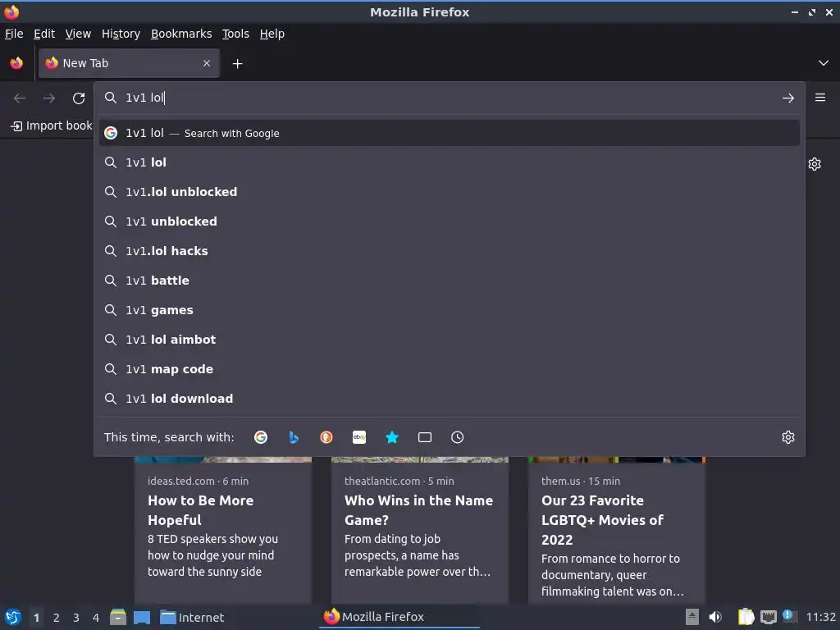This screenshot has width=840, height=630.
Task: Pick the '1v1 unblocked' suggestion
Action: (x=450, y=221)
